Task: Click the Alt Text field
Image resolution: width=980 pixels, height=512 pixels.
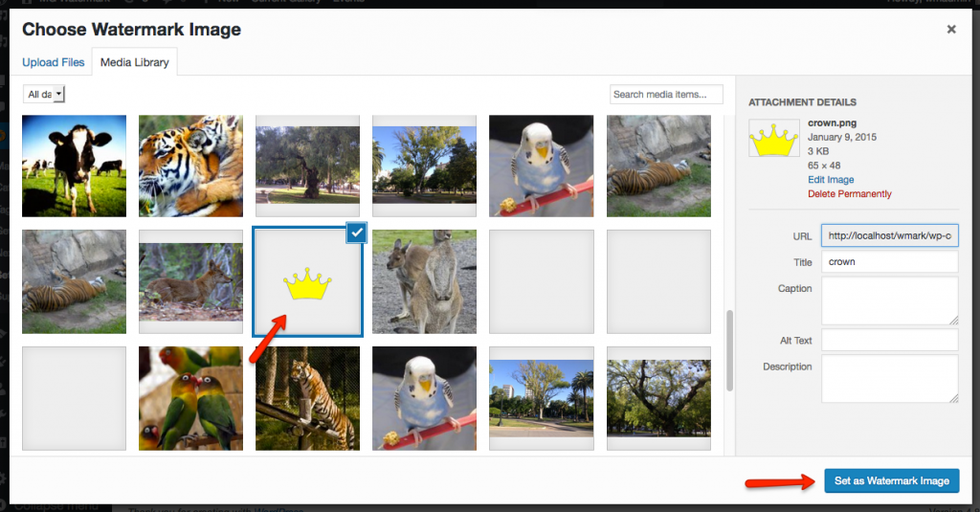Action: [x=889, y=340]
